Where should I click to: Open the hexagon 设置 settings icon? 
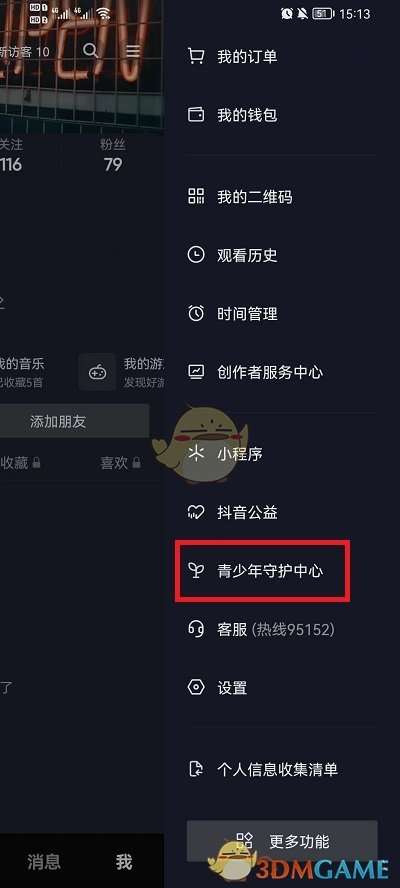coord(196,688)
